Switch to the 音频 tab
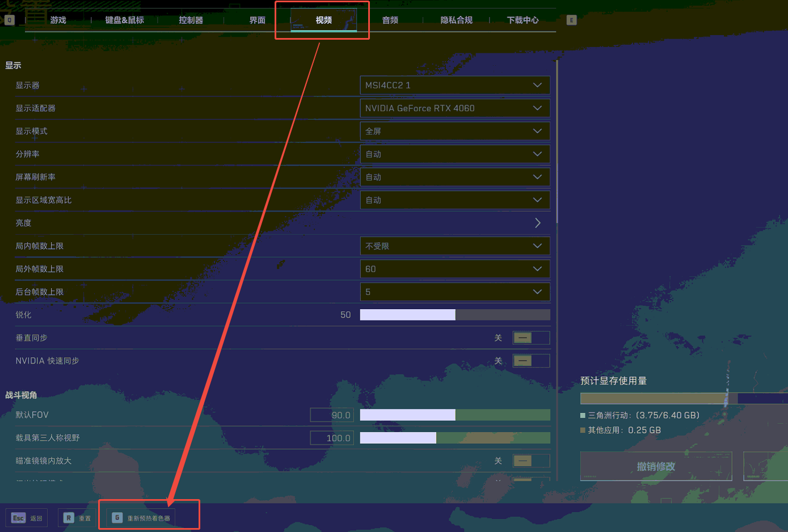Image resolution: width=788 pixels, height=532 pixels. tap(390, 20)
